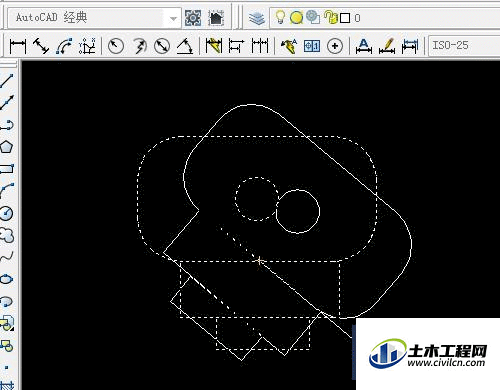Open the ISO-25 dimension style dropdown
The width and height of the screenshot is (500, 390).
pyautogui.click(x=464, y=46)
